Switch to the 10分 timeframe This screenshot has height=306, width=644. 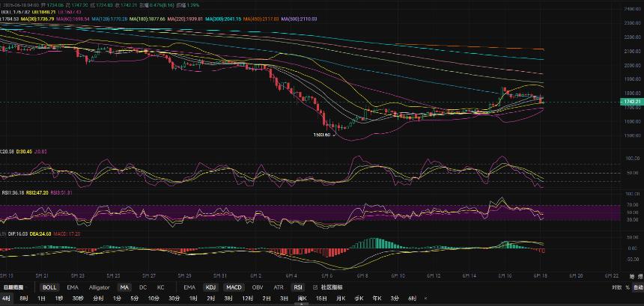[x=154, y=299]
